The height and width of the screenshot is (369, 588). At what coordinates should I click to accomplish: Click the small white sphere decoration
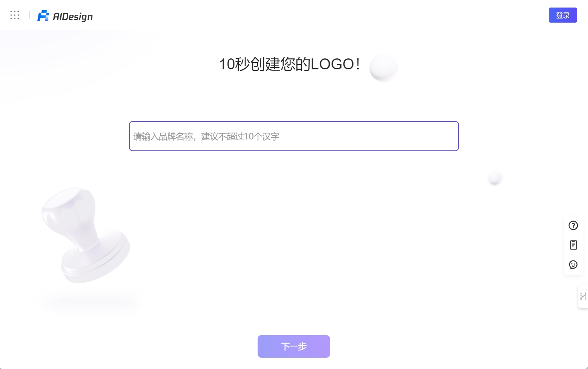pos(494,178)
